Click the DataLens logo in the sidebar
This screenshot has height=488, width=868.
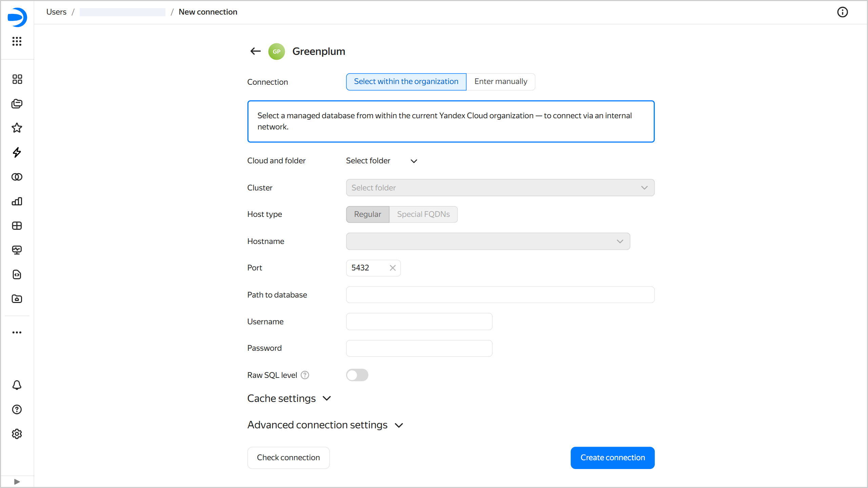pos(17,17)
